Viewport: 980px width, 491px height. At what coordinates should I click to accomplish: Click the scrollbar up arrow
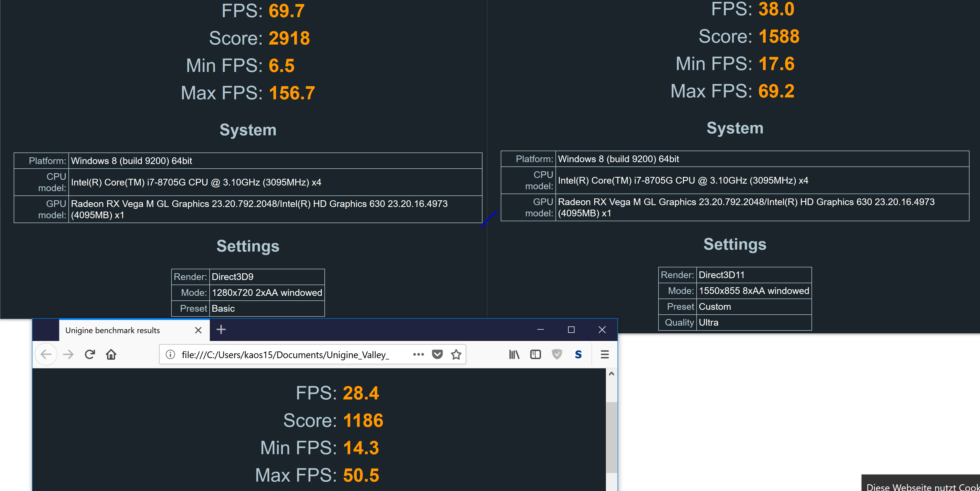pyautogui.click(x=611, y=374)
